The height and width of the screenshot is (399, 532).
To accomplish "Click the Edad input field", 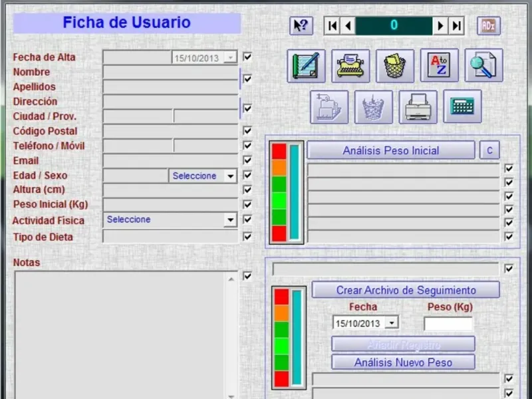I will click(x=136, y=176).
